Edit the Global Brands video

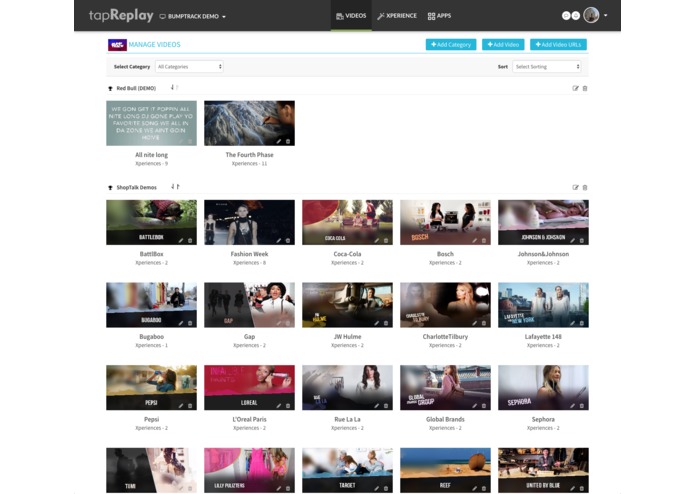pyautogui.click(x=475, y=406)
